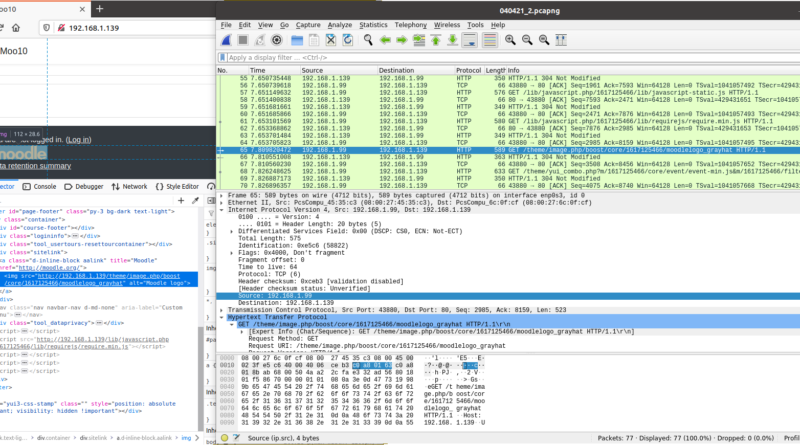Viewport: 800px width, 445px height.
Task: Toggle auto-scroll during live capture
Action: [469, 40]
